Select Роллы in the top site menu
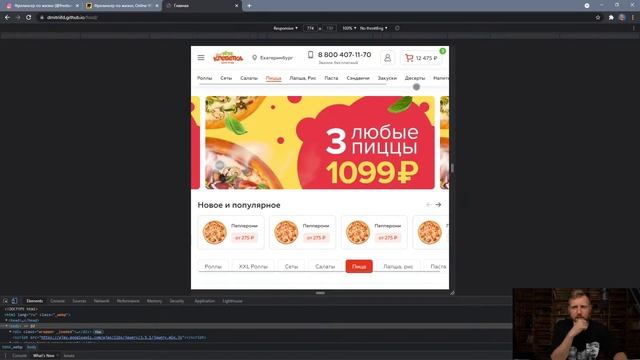The height and width of the screenshot is (360, 640). coord(204,78)
